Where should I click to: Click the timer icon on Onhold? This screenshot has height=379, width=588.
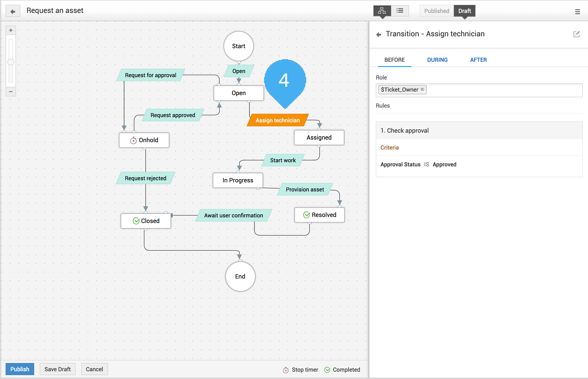133,140
